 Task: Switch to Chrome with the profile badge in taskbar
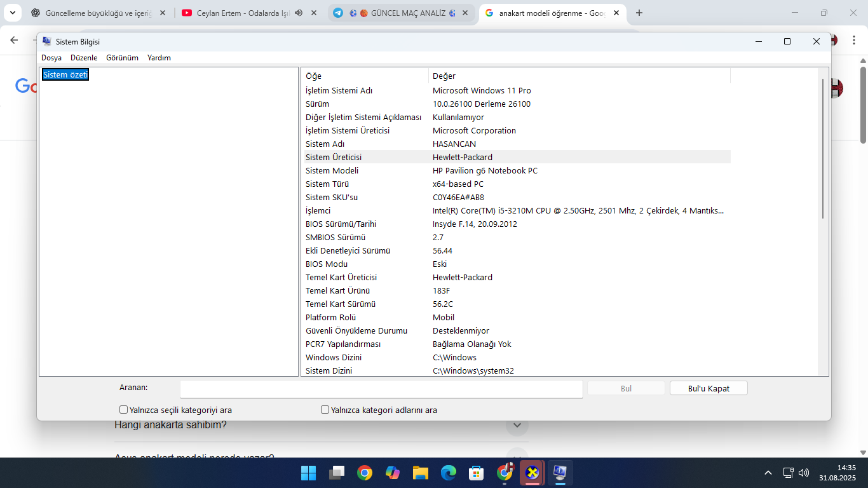[505, 472]
